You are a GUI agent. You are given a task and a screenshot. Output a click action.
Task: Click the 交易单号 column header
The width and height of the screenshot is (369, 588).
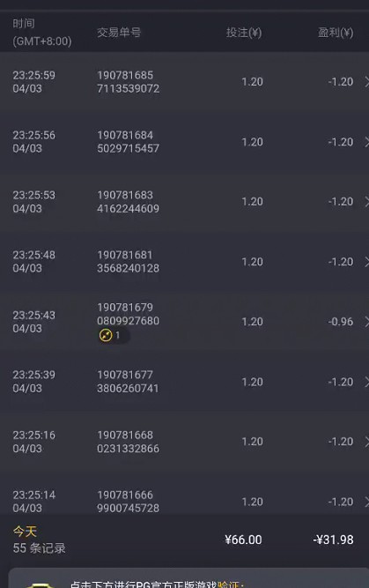[x=119, y=33]
